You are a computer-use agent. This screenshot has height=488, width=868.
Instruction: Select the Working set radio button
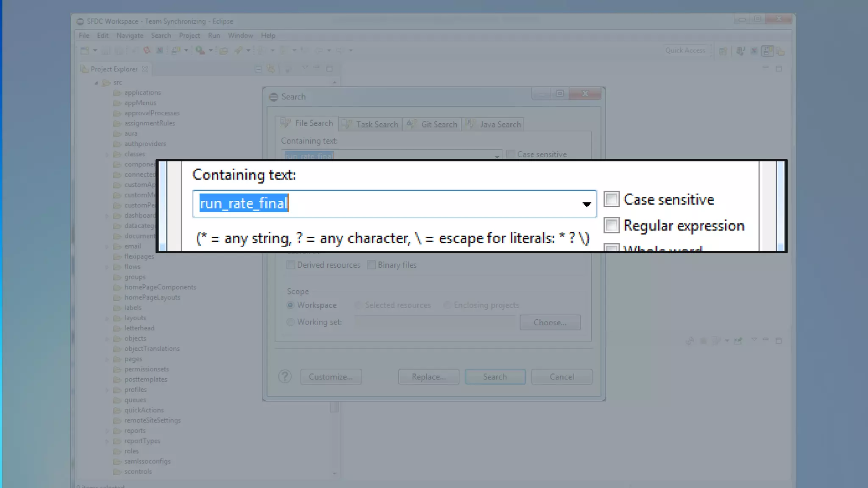[x=290, y=322]
